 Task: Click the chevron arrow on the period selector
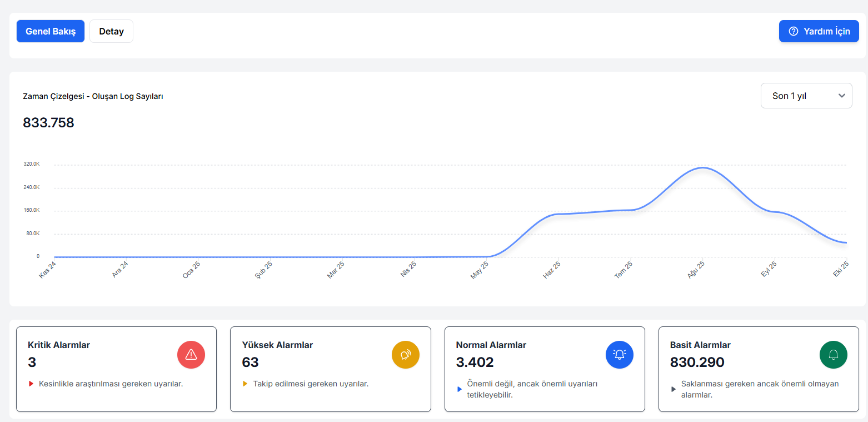841,96
